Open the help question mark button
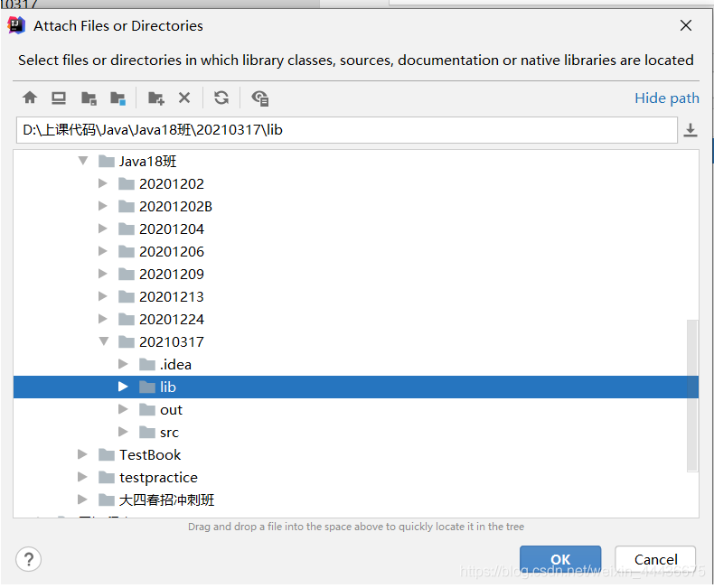714x588 pixels. 30,558
